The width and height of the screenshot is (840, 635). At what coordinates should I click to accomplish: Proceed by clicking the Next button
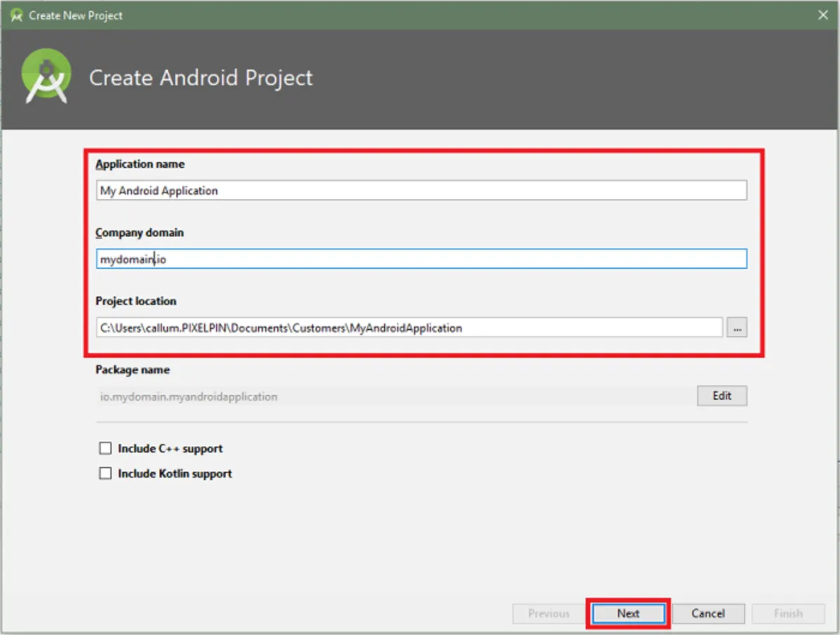pos(628,613)
